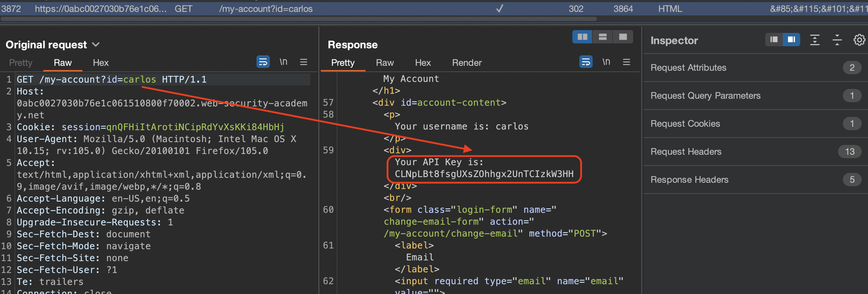Open request panel hamburger options menu
The height and width of the screenshot is (294, 868).
tap(303, 62)
